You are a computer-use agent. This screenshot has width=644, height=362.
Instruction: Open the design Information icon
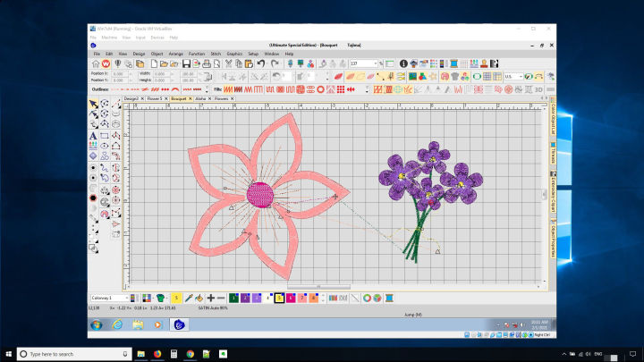pos(403,63)
